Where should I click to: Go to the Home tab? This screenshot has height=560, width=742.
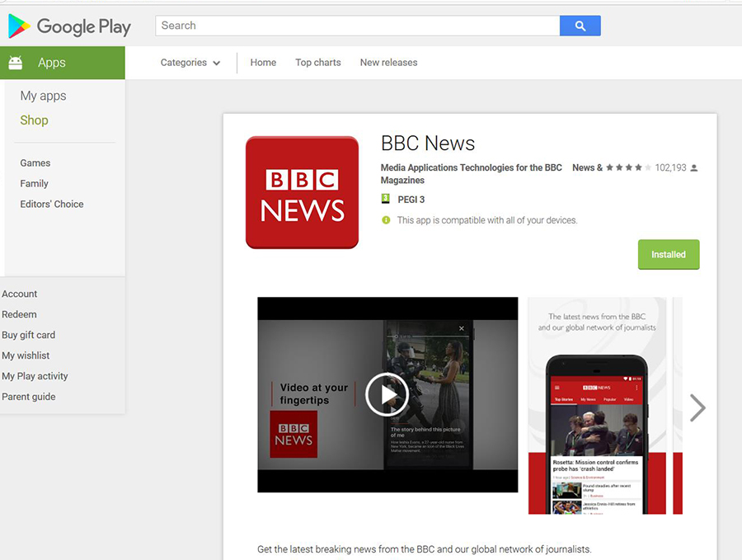pos(263,63)
